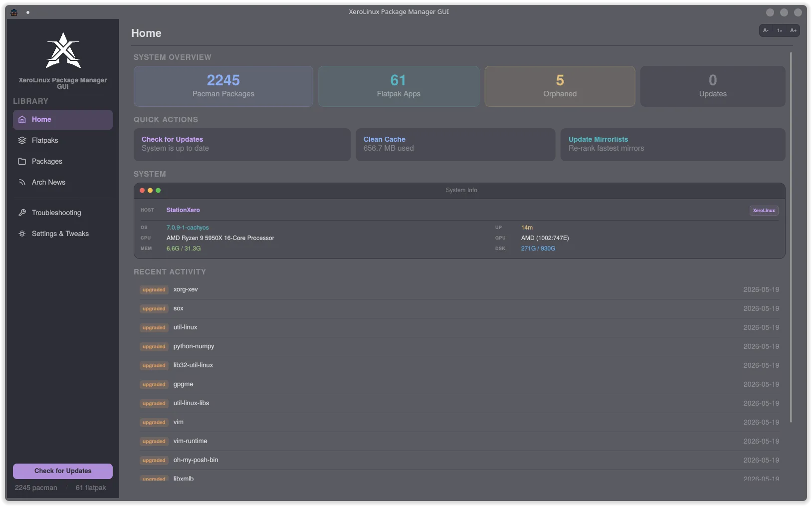812x506 pixels.
Task: Click the Check for Updates quick action card
Action: coord(242,145)
